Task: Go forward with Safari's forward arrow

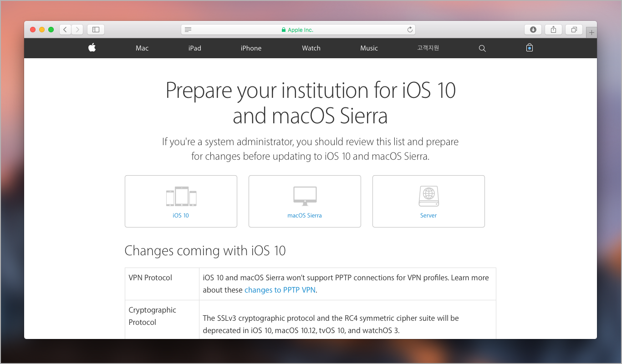Action: pyautogui.click(x=77, y=30)
